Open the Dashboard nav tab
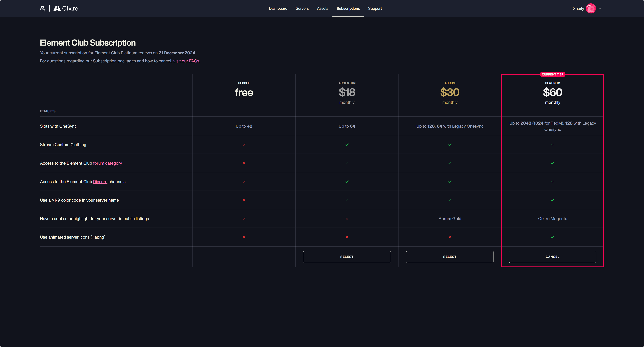 [278, 9]
